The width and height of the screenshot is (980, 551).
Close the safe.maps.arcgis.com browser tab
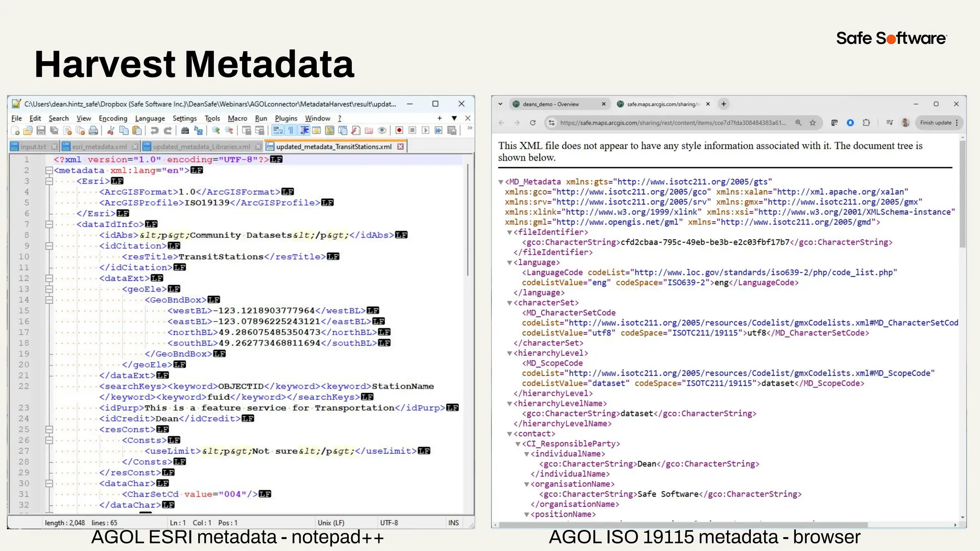[708, 104]
